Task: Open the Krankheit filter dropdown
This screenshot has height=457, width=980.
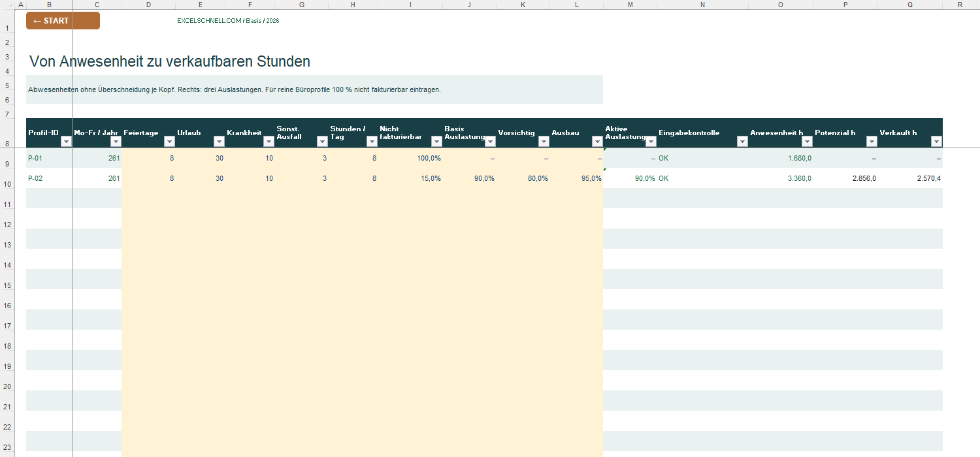Action: pyautogui.click(x=269, y=142)
